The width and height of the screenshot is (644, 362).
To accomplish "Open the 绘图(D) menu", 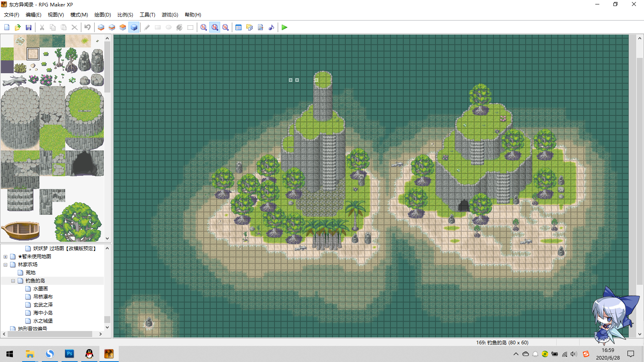I will (103, 15).
